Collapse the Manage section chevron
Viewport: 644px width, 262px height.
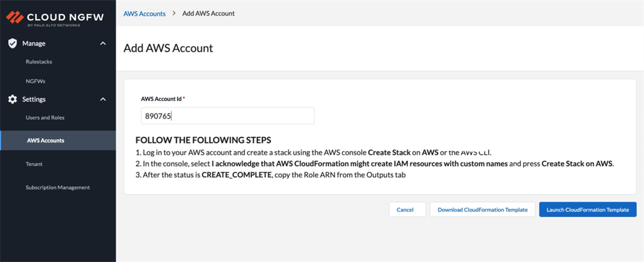(103, 43)
